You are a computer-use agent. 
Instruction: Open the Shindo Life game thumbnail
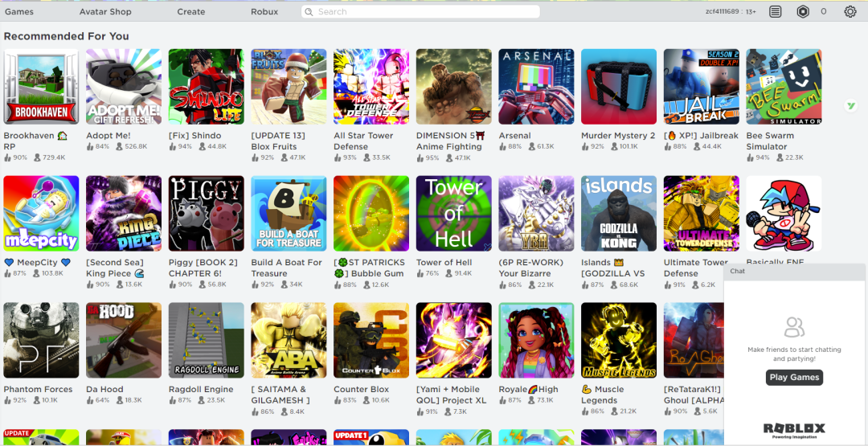click(x=206, y=86)
